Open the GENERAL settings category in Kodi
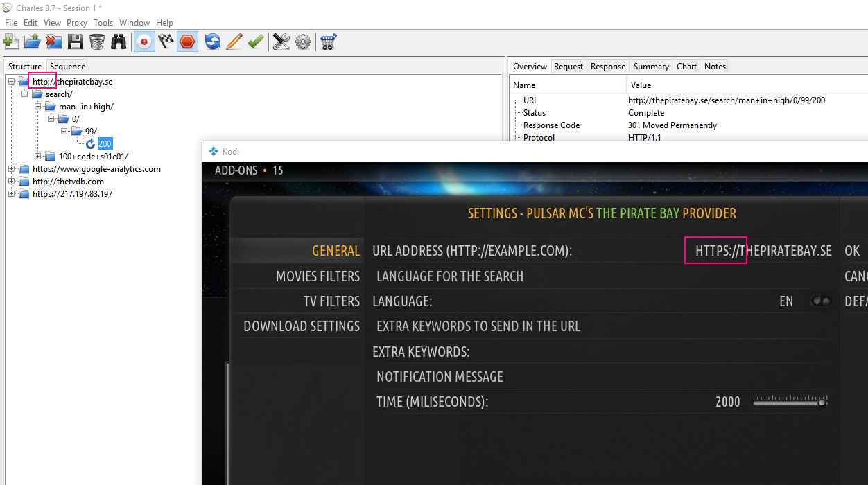This screenshot has height=485, width=868. click(x=336, y=251)
